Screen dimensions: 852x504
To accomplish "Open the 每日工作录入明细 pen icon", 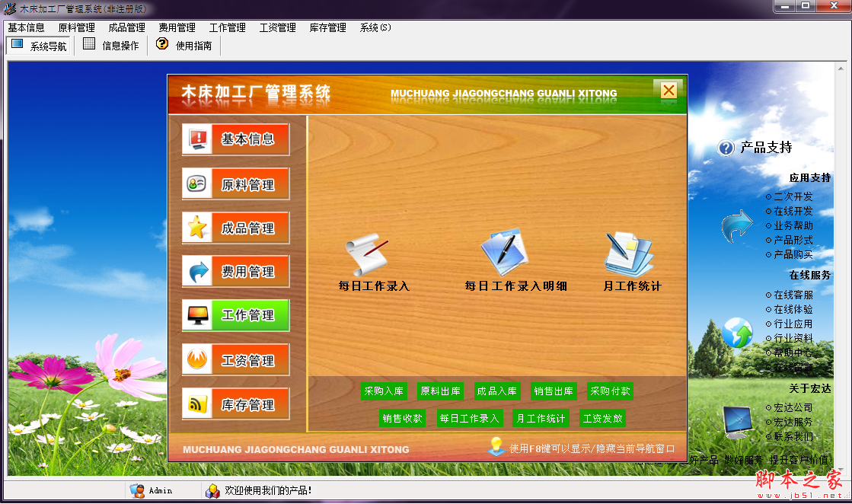I will pyautogui.click(x=504, y=253).
